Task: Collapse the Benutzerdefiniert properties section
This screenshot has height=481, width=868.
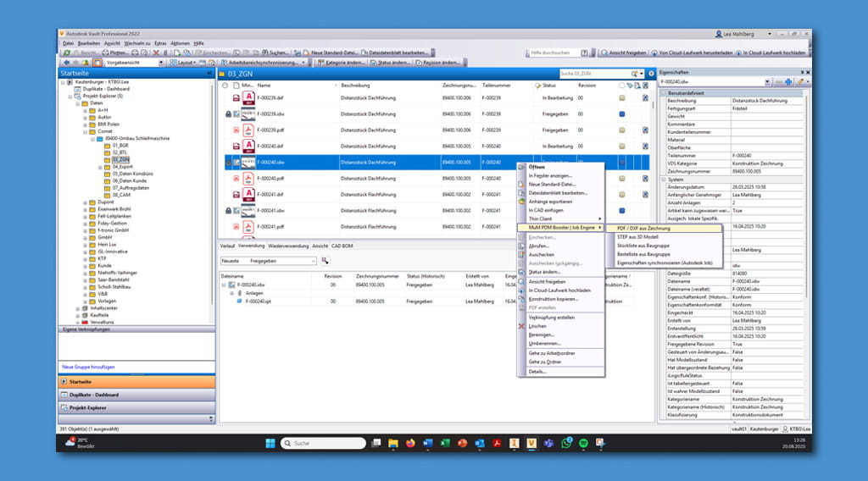Action: click(663, 92)
